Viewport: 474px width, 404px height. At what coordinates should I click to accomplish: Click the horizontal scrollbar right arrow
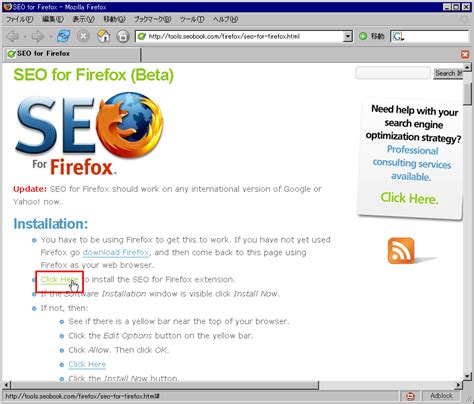[x=459, y=385]
